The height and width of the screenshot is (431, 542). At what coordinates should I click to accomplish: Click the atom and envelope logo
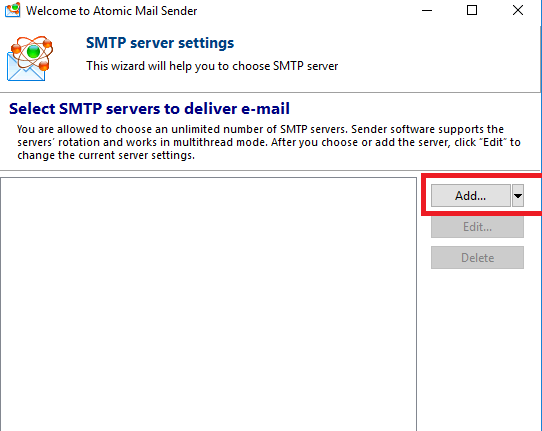pos(30,58)
